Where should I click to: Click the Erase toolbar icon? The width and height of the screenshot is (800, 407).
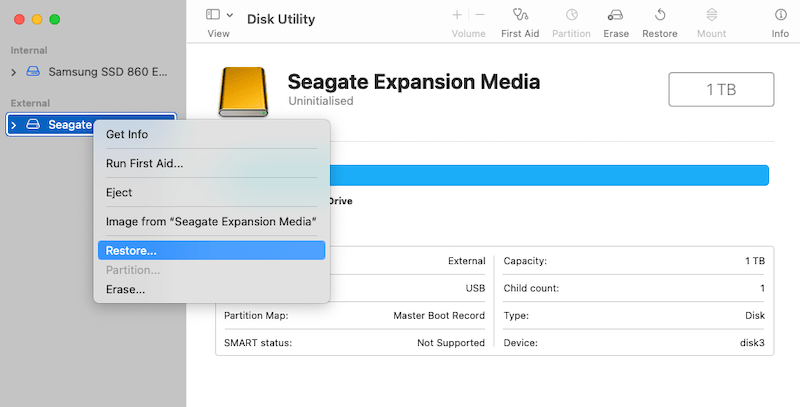[616, 15]
